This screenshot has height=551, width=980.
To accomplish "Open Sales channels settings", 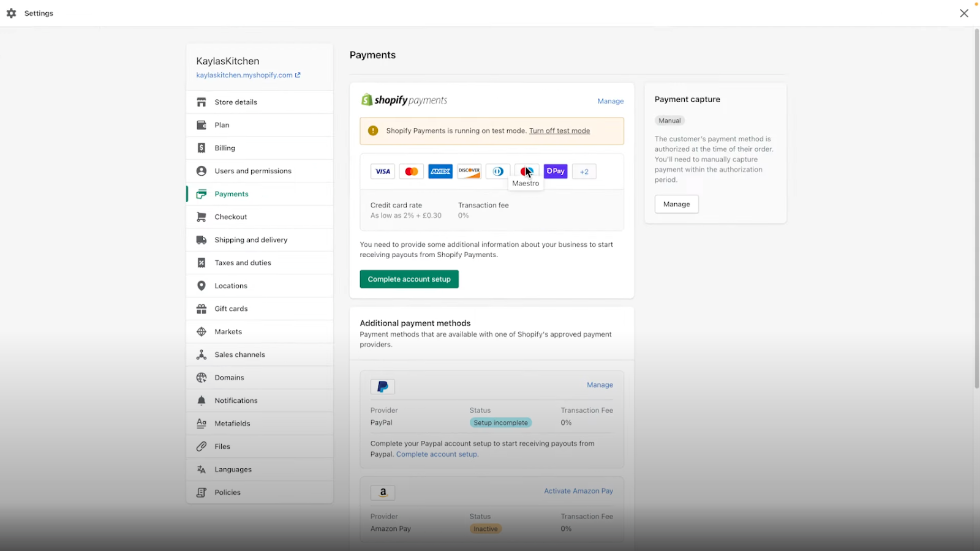I will pyautogui.click(x=260, y=354).
